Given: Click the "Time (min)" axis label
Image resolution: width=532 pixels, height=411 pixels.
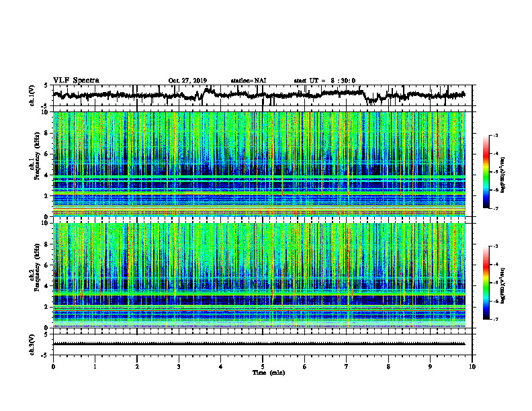Looking at the screenshot, I should (x=269, y=373).
